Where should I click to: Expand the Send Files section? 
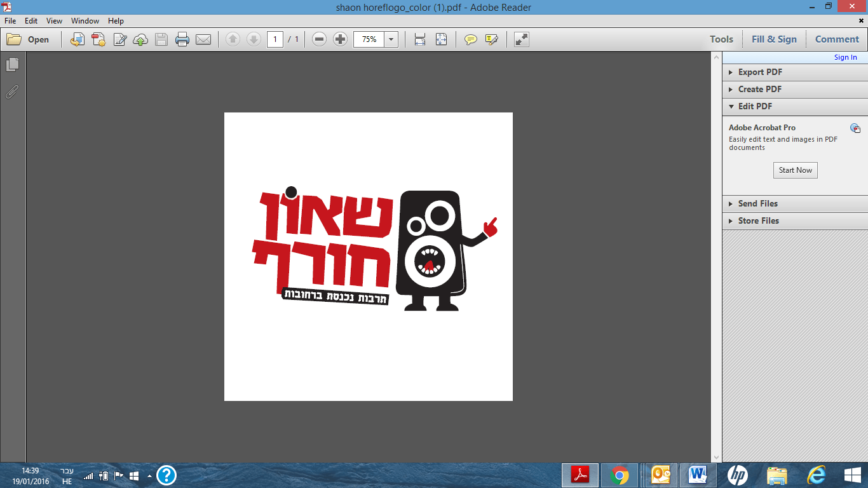tap(757, 204)
